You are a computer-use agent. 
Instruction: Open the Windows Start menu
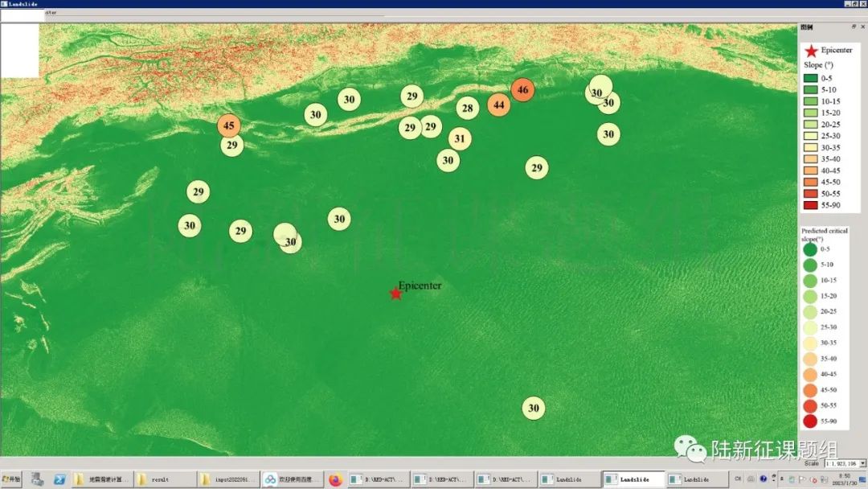(x=12, y=479)
